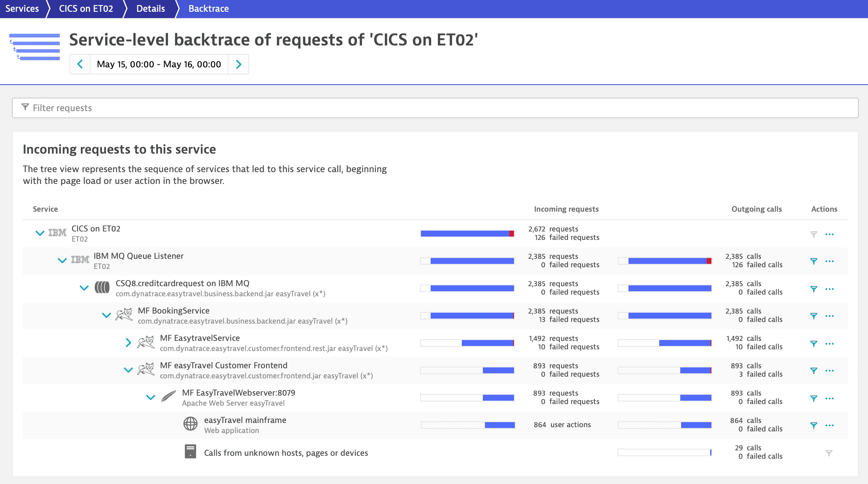
Task: Filter by the MF easyTravel Customer Frontend row
Action: click(814, 371)
